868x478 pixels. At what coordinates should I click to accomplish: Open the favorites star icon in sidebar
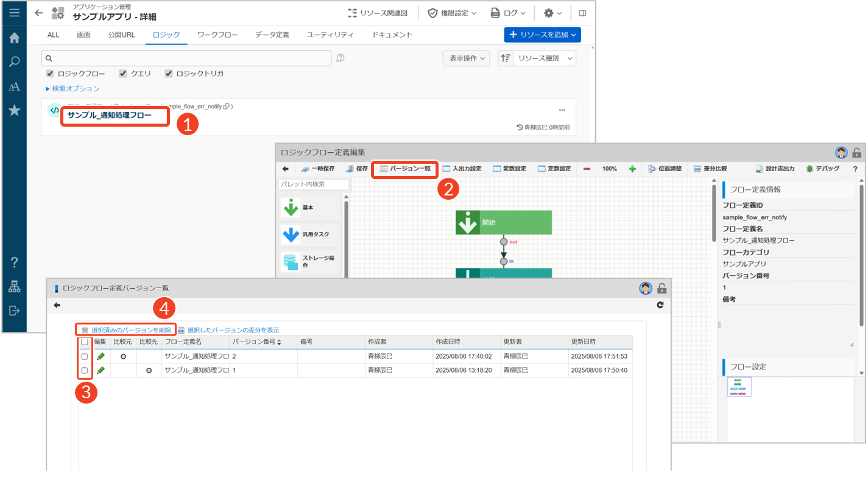tap(15, 110)
